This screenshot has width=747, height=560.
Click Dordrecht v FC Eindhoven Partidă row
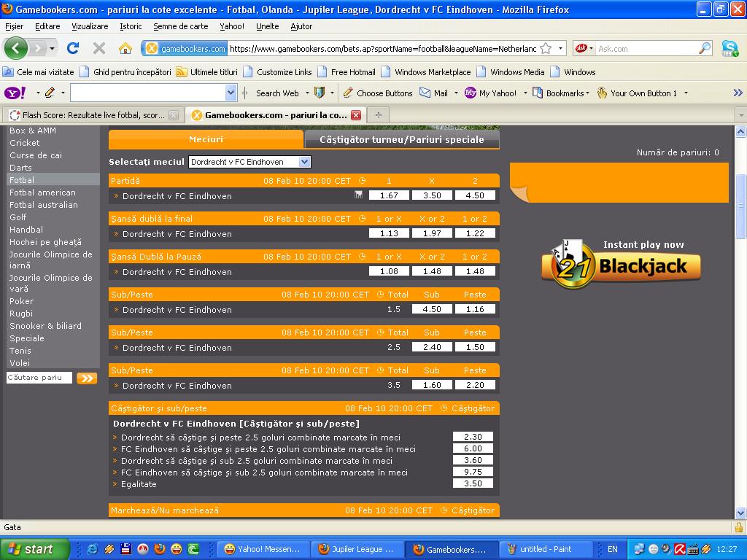tap(304, 195)
